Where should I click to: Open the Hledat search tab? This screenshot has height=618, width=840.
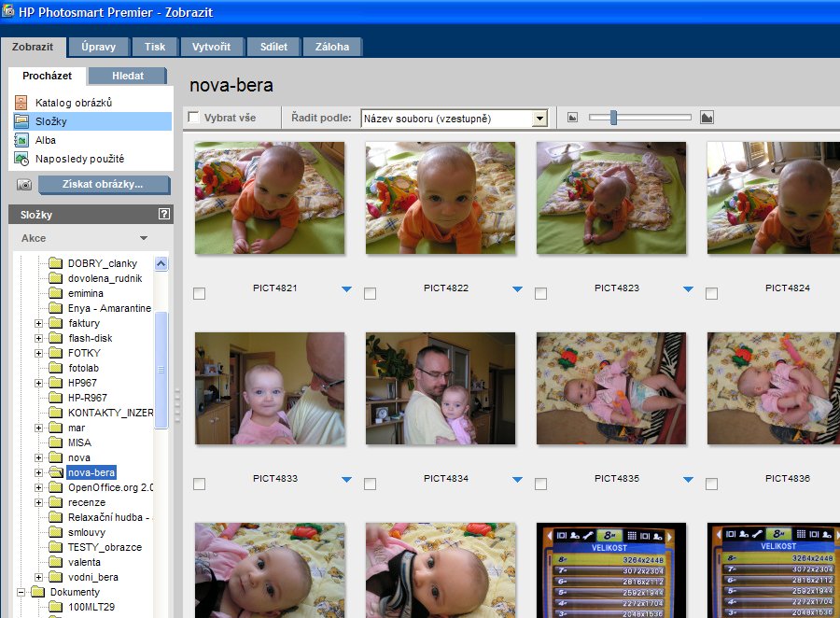pos(128,76)
